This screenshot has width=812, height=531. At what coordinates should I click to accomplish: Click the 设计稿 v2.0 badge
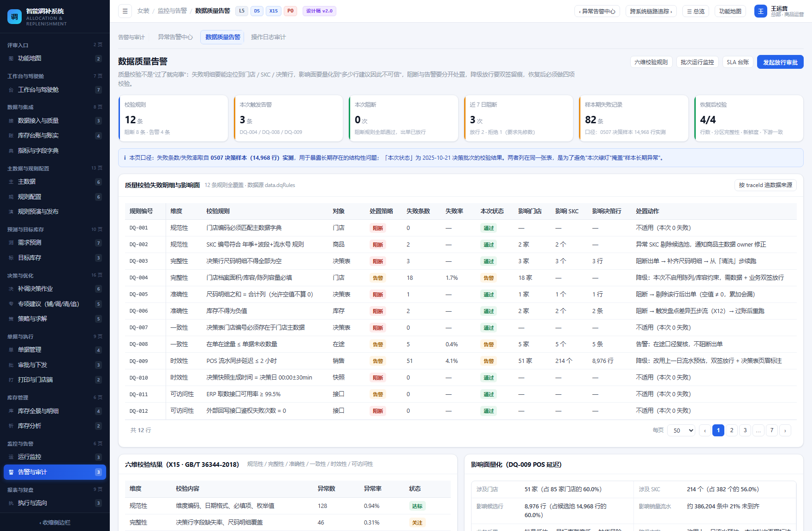[319, 11]
